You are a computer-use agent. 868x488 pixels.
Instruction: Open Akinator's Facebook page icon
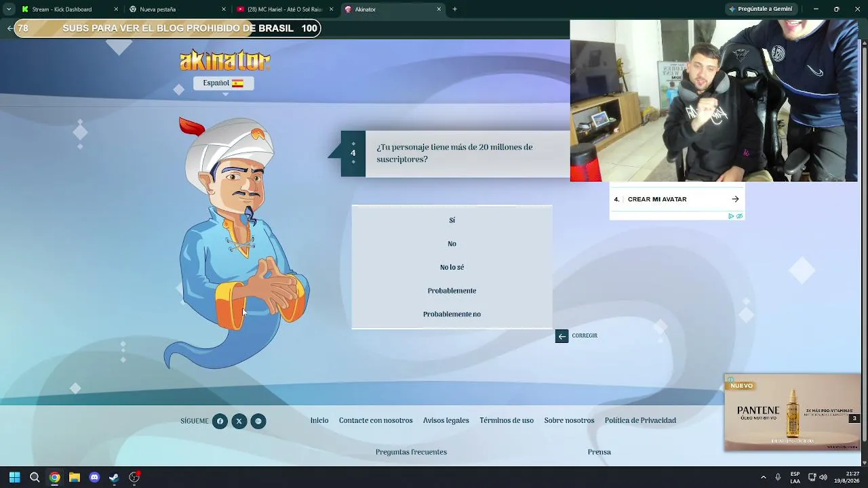pos(220,422)
